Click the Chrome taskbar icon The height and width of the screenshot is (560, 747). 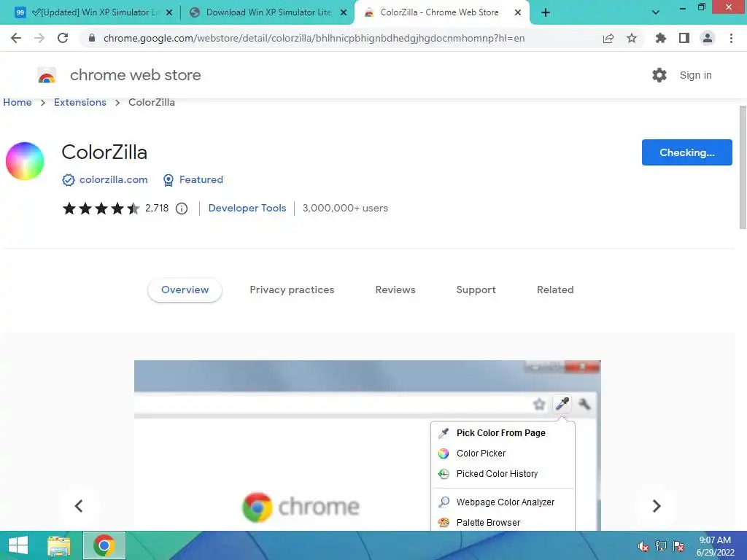coord(104,545)
